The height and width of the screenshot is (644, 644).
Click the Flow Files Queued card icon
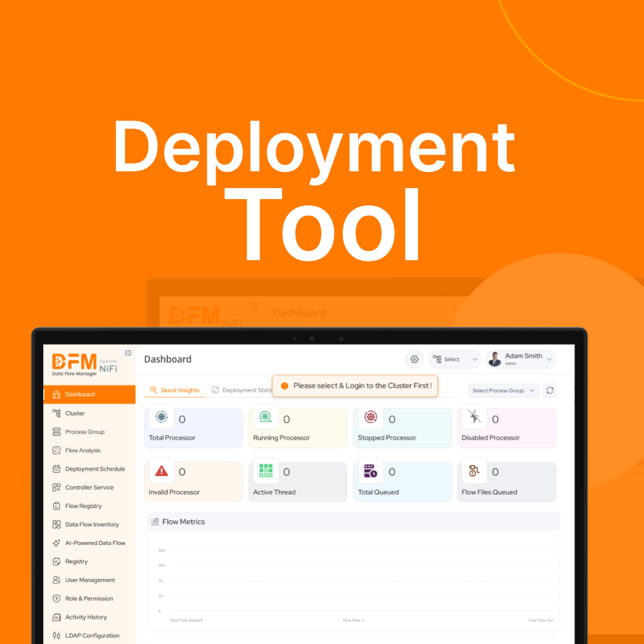coord(475,471)
